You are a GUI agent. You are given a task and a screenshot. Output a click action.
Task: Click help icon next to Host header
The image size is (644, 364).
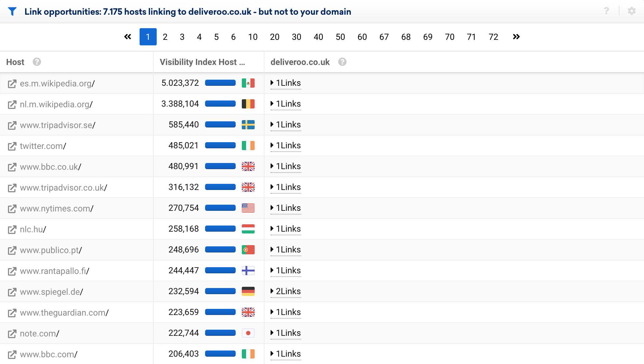point(37,62)
